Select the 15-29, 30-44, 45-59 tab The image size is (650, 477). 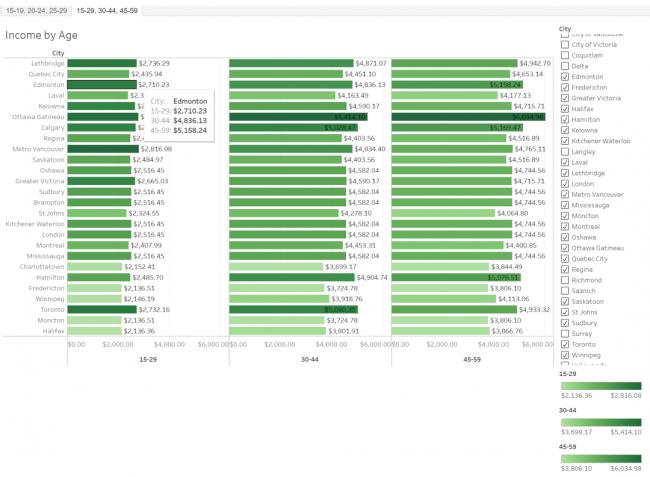(107, 11)
